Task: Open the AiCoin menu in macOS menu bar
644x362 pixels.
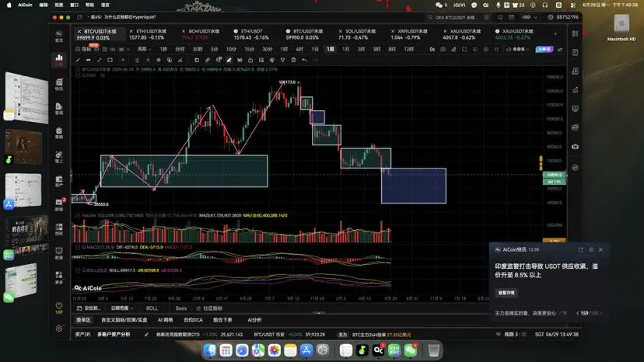Action: [25, 5]
